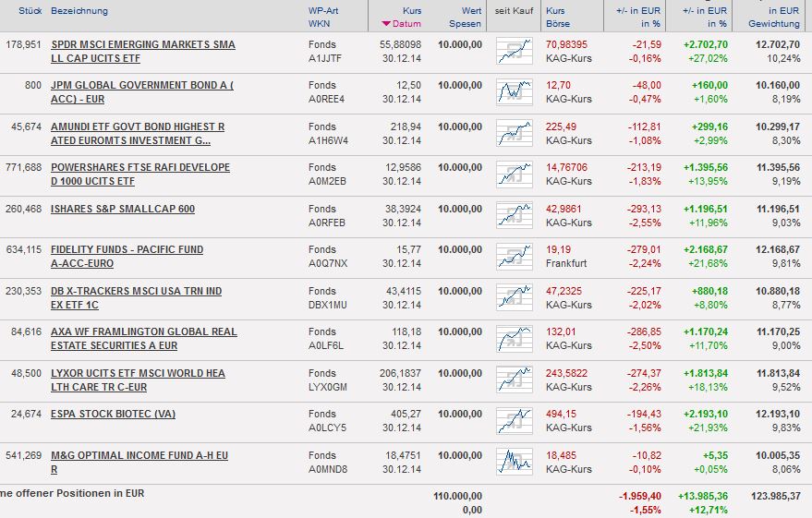Viewport: 812px width, 518px height.
Task: Open the DB X-Trackers MSCI USA chart thumbnail
Action: [x=515, y=297]
